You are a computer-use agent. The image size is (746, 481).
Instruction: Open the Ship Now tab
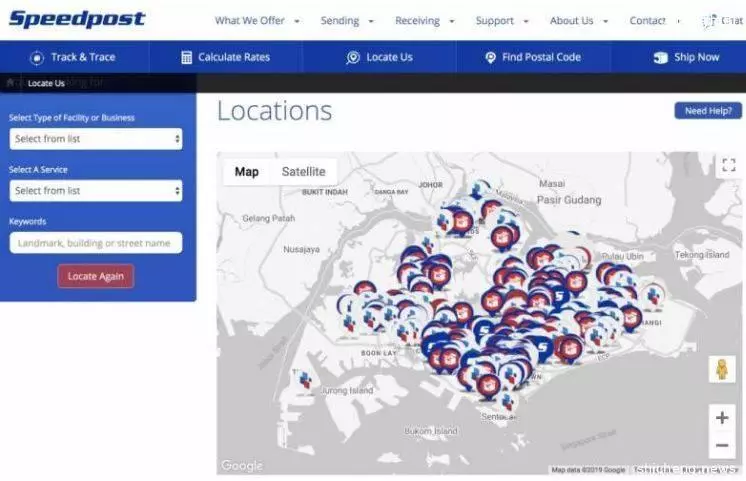point(678,57)
